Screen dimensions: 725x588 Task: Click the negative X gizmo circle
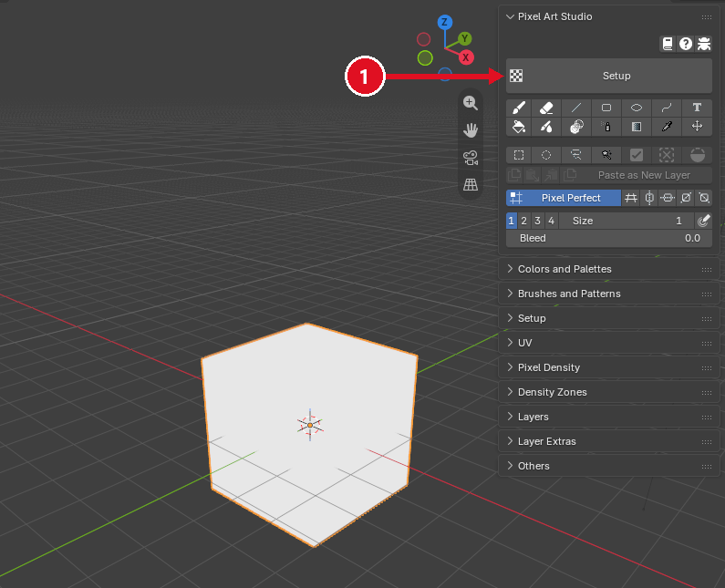pyautogui.click(x=423, y=39)
